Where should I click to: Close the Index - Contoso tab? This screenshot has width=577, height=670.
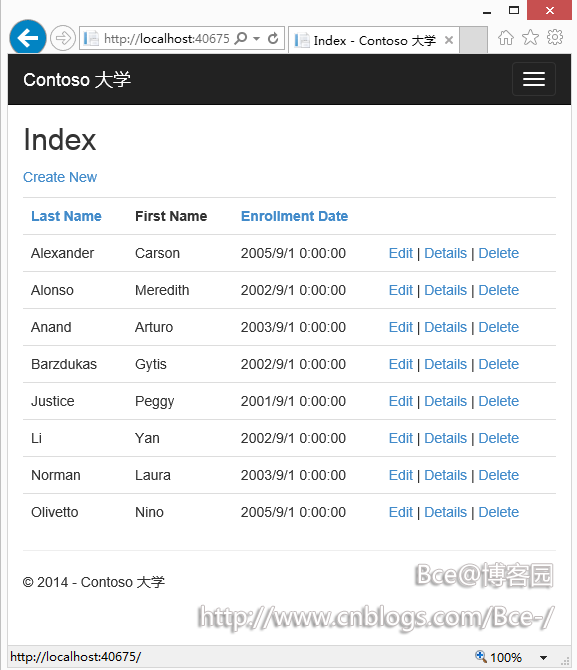point(449,40)
